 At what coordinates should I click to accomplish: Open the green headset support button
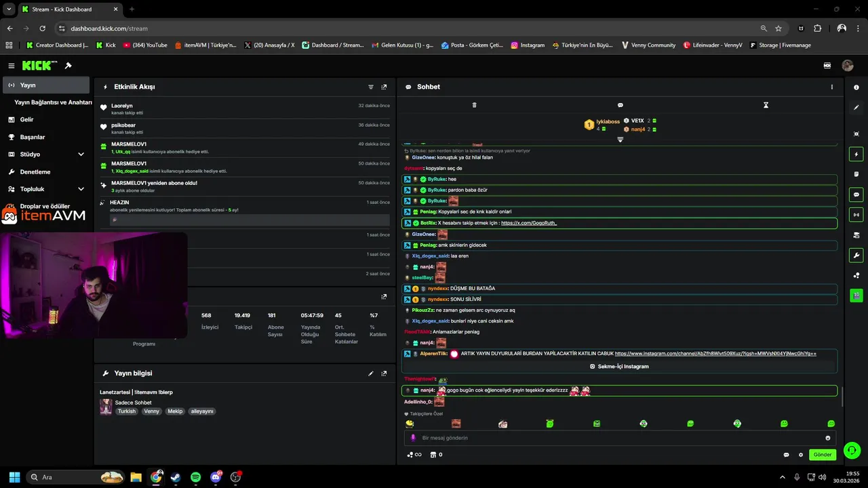(x=852, y=450)
